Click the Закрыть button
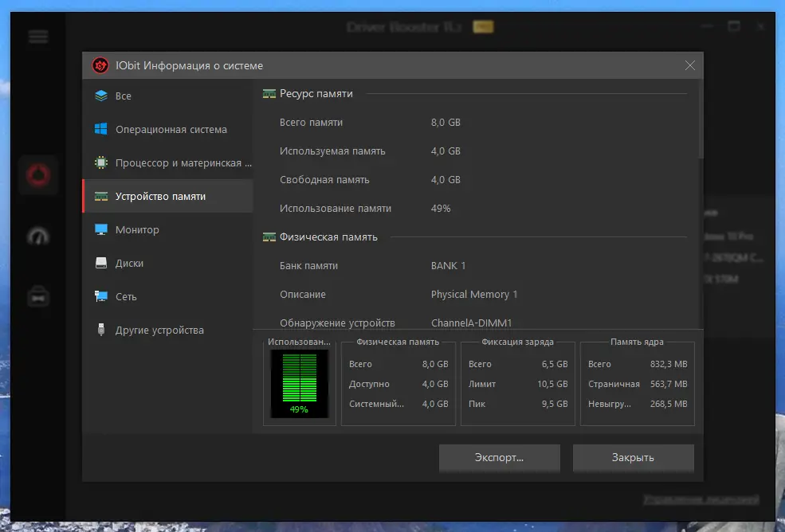 633,457
